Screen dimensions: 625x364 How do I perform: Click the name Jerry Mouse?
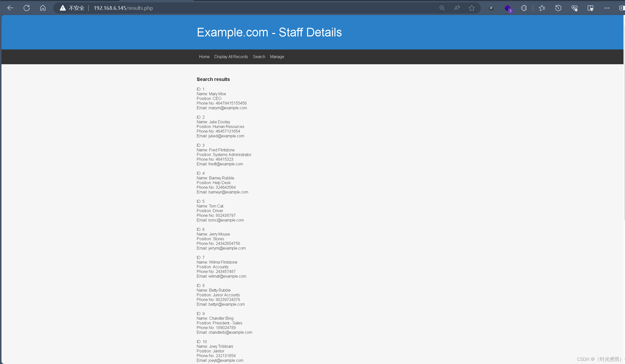(219, 234)
